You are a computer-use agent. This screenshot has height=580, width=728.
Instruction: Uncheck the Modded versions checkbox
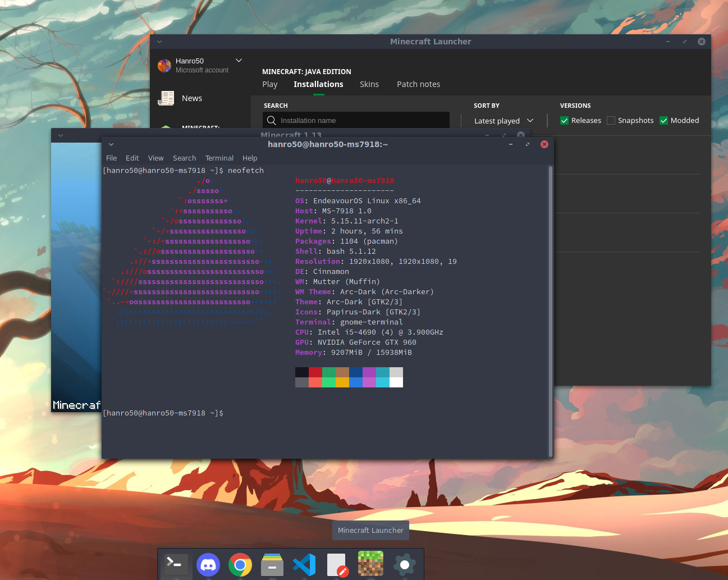tap(664, 121)
